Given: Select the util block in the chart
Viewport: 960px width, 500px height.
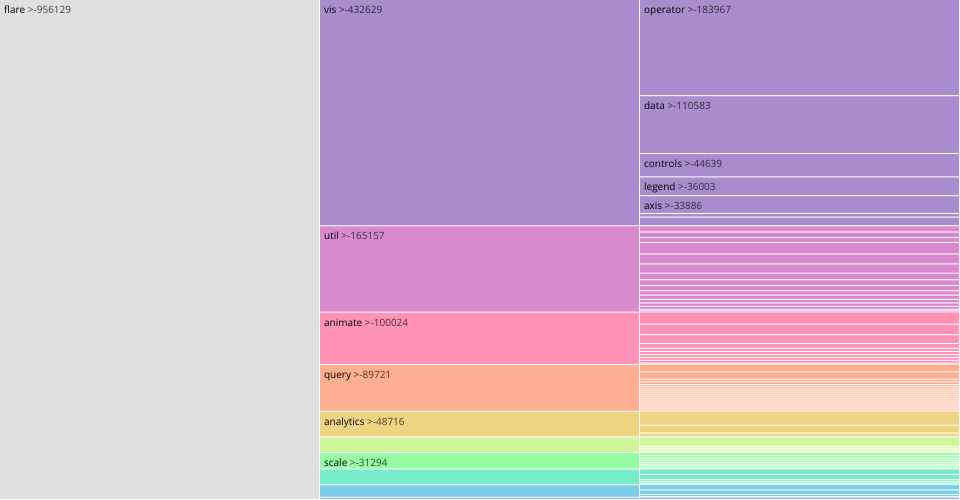Looking at the screenshot, I should click(479, 269).
